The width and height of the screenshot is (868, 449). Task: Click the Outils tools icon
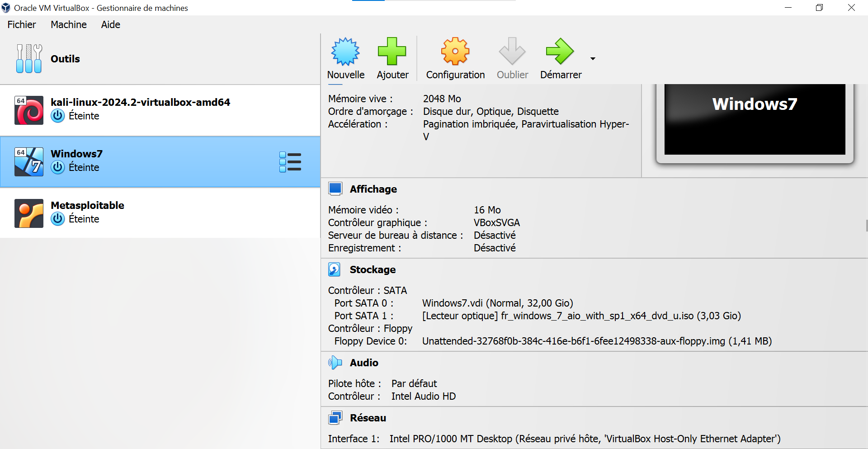pyautogui.click(x=28, y=58)
